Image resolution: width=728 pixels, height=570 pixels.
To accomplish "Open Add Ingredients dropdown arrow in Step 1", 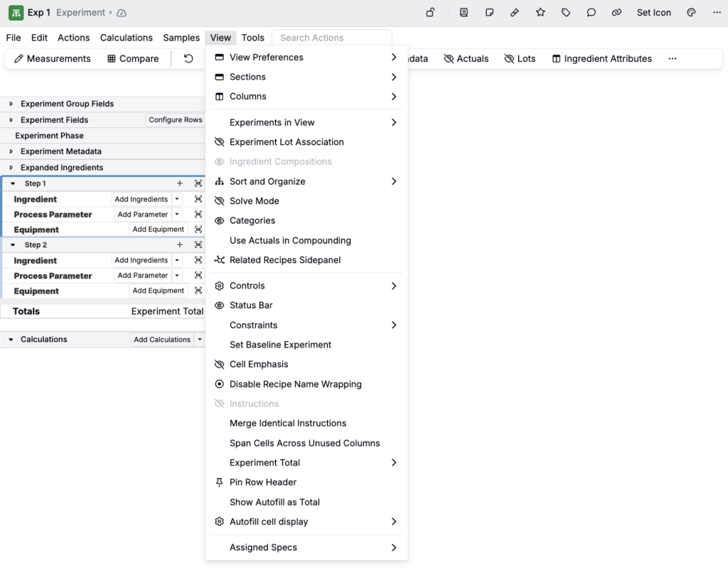I will [x=178, y=200].
